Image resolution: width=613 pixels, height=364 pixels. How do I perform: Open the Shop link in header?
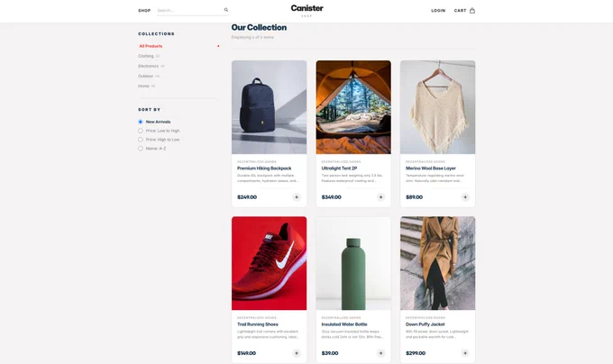click(x=144, y=11)
